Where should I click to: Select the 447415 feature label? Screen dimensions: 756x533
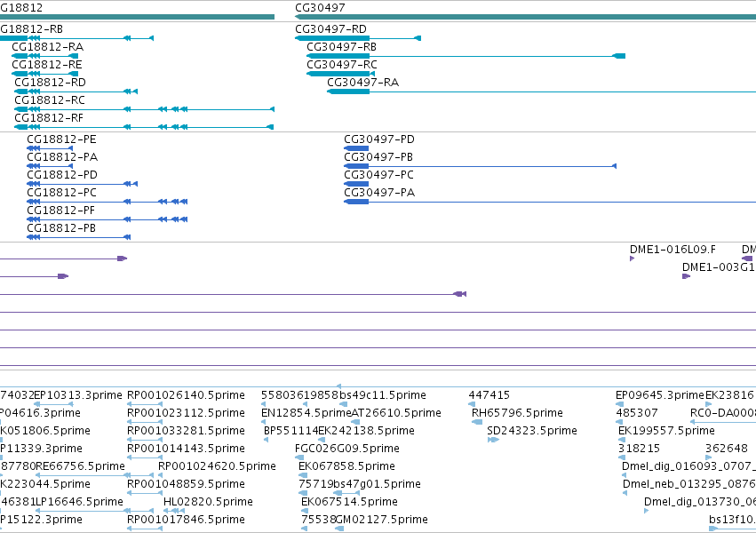click(x=489, y=395)
